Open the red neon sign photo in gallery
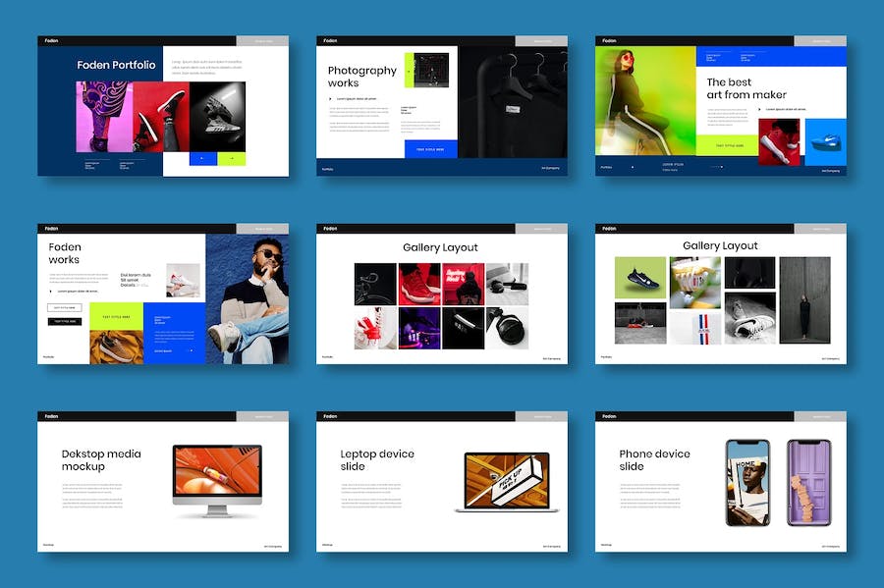This screenshot has height=588, width=884. pyautogui.click(x=463, y=284)
